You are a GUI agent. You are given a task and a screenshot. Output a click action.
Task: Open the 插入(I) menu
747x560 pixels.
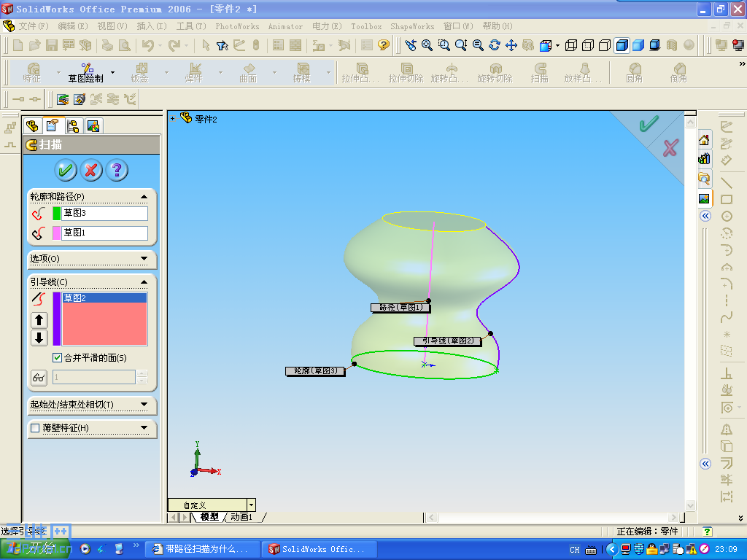pyautogui.click(x=152, y=26)
